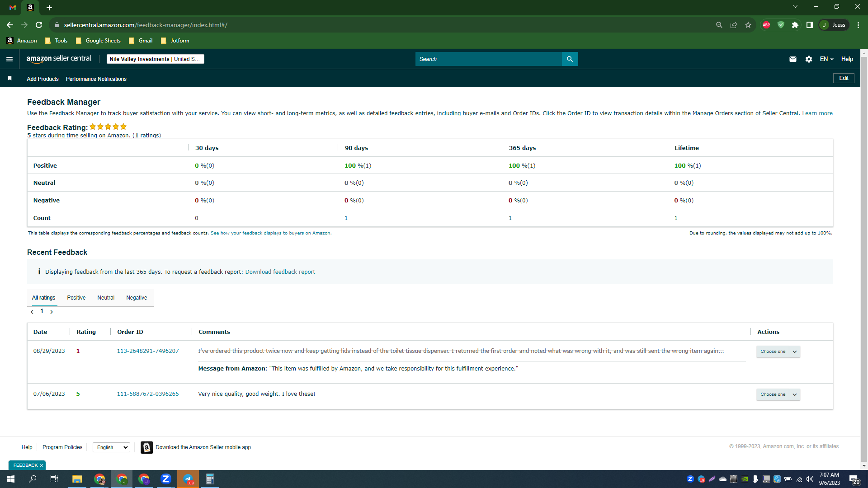Expand arrow for the 08/29/2023 feedback actions

point(795,352)
